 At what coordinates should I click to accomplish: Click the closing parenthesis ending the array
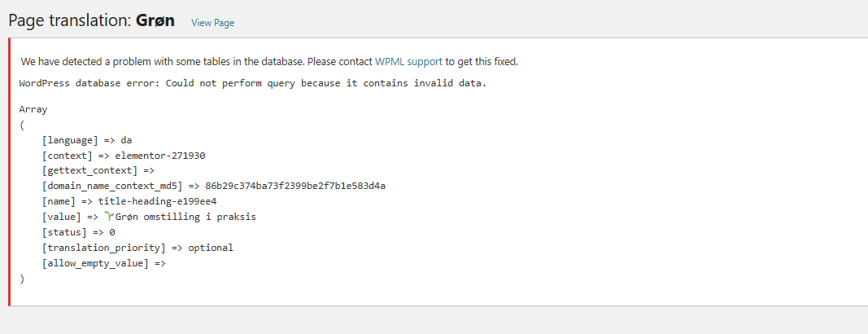22,279
